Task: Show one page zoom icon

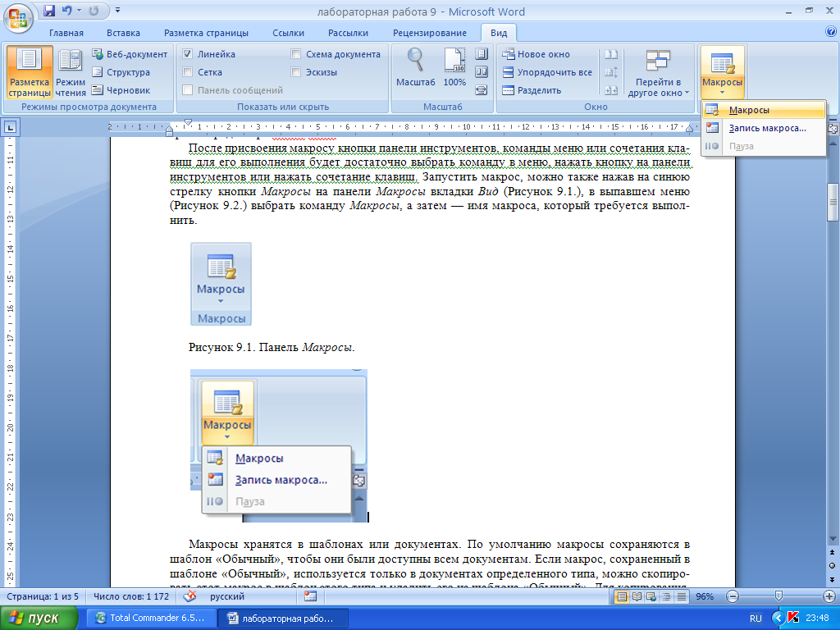Action: point(482,53)
